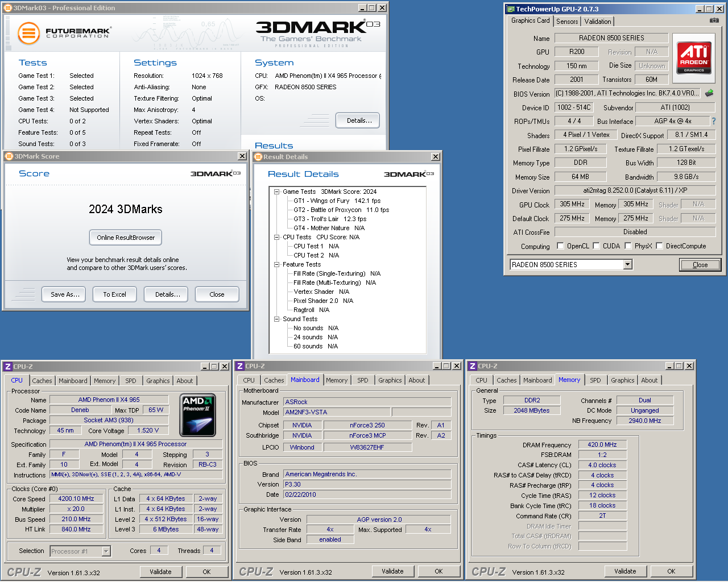Click the Core Voltage 1.520 V value
The image size is (728, 582).
click(148, 430)
